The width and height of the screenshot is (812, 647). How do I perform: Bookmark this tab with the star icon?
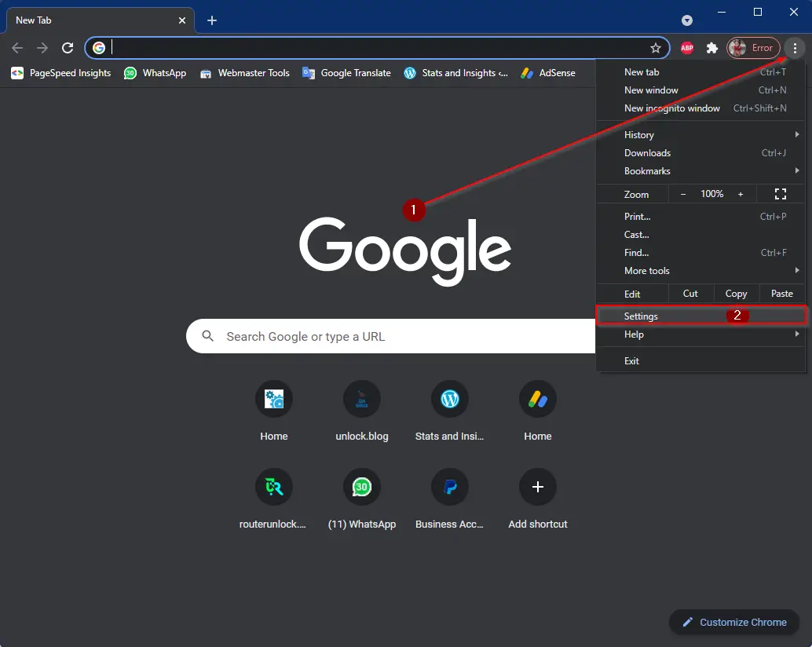tap(656, 48)
